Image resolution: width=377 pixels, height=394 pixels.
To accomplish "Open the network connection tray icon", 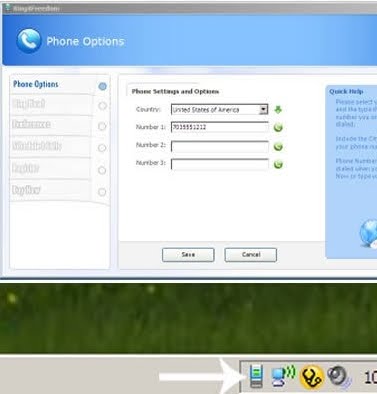I will 283,376.
